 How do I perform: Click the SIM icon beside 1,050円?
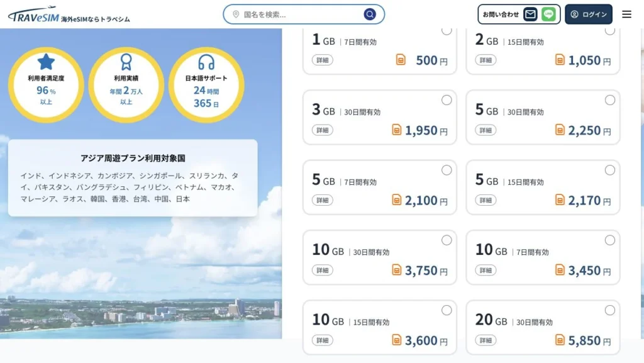(560, 60)
